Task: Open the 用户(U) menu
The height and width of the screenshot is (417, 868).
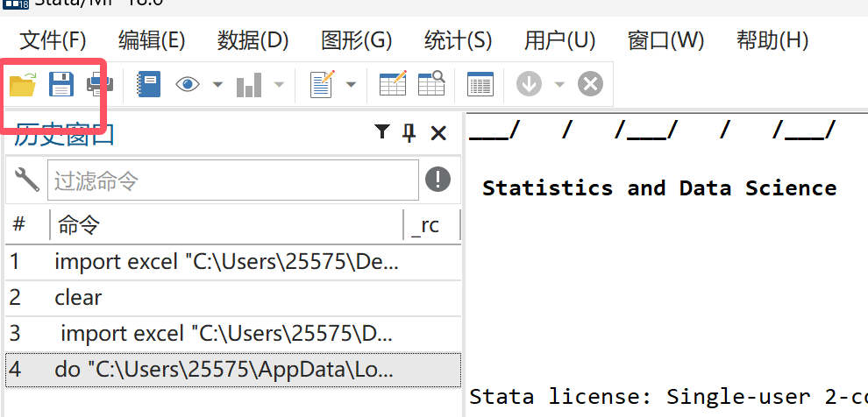Action: (x=559, y=40)
